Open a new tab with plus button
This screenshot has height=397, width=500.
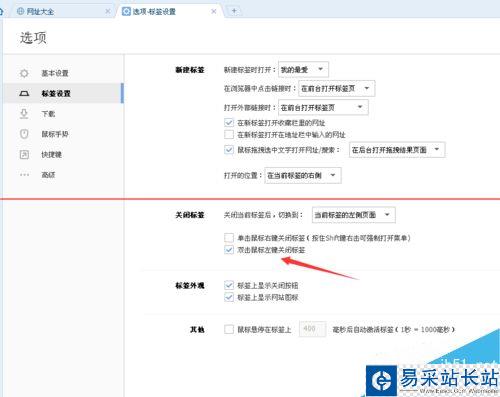pos(234,11)
